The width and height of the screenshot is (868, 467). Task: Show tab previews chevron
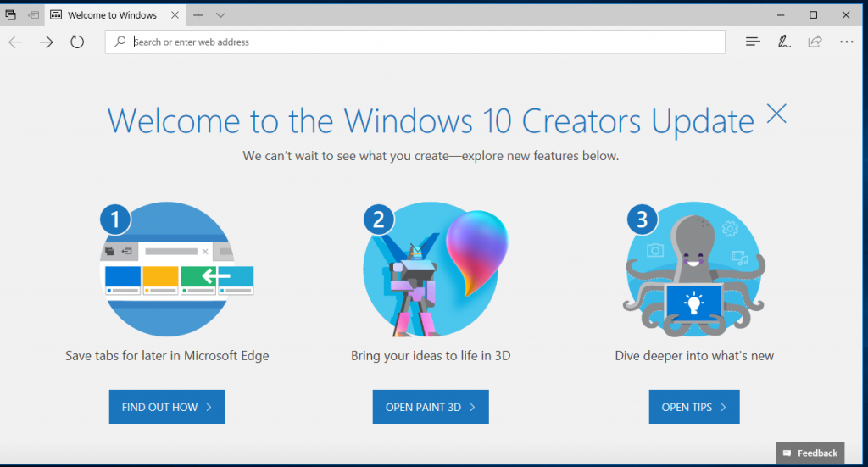pos(220,15)
